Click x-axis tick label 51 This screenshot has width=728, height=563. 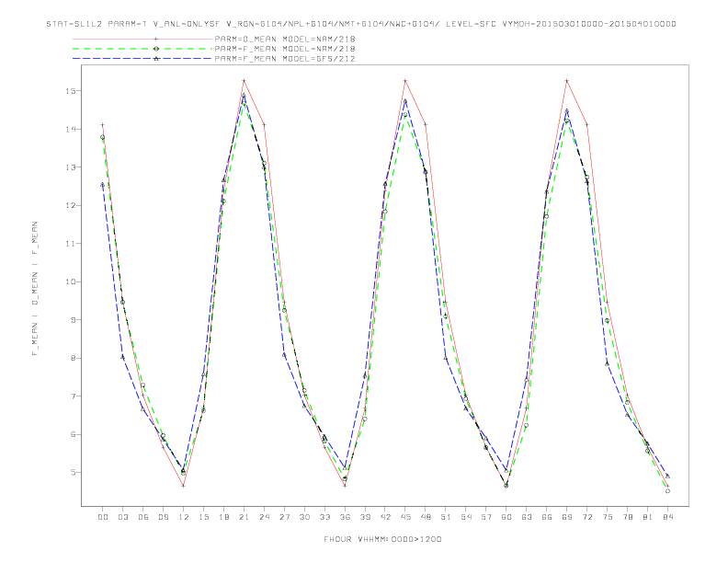[446, 517]
